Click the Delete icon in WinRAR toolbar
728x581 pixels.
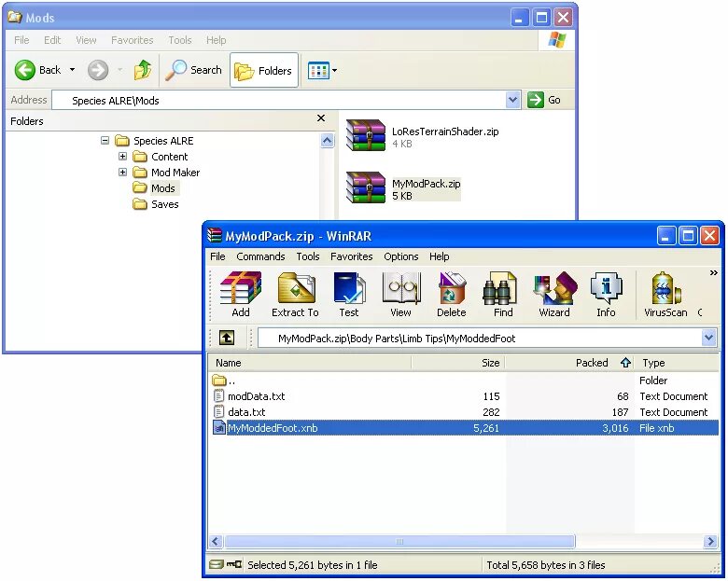pyautogui.click(x=452, y=294)
